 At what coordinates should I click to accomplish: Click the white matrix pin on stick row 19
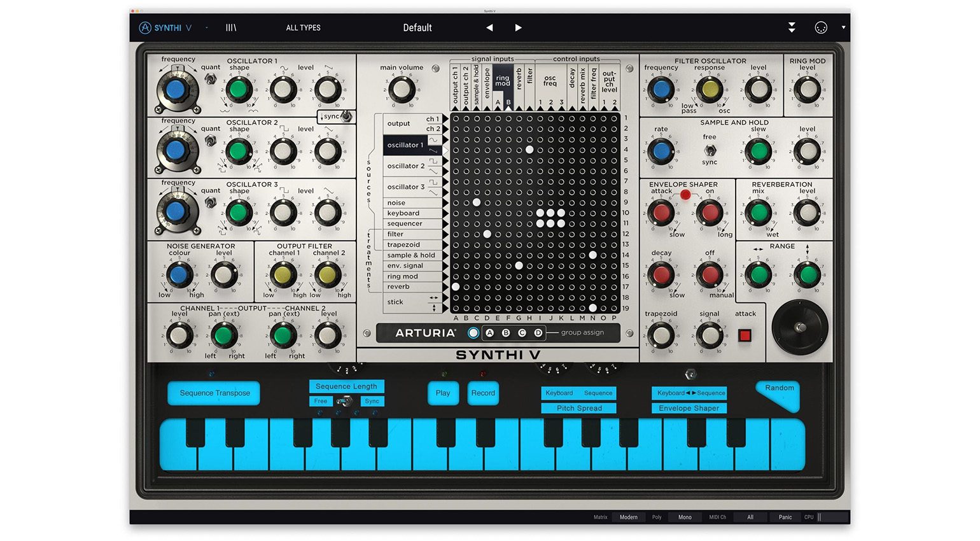[x=593, y=308]
